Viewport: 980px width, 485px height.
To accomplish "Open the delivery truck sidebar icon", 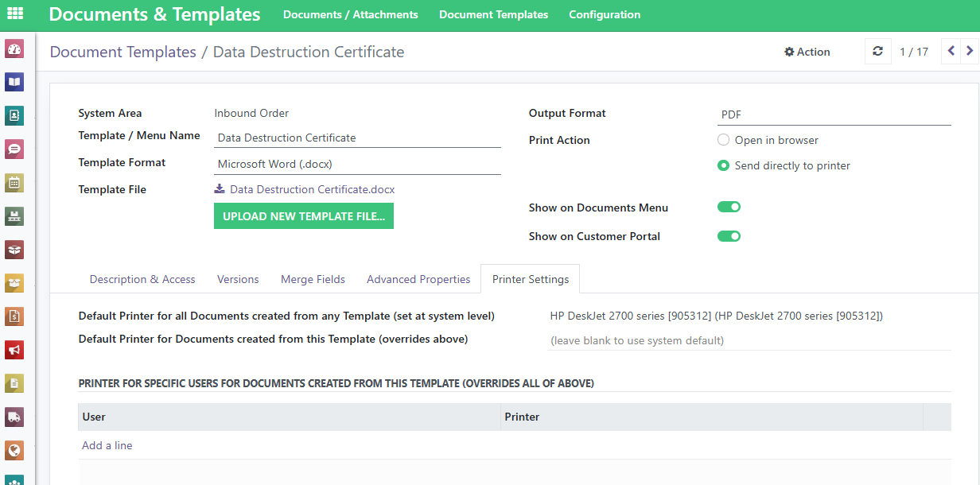I will (x=14, y=417).
